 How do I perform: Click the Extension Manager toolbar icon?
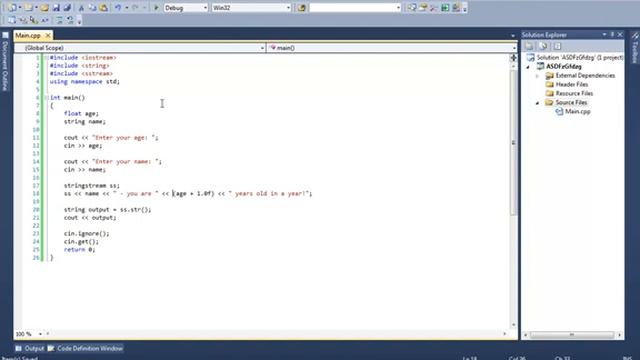click(x=456, y=7)
